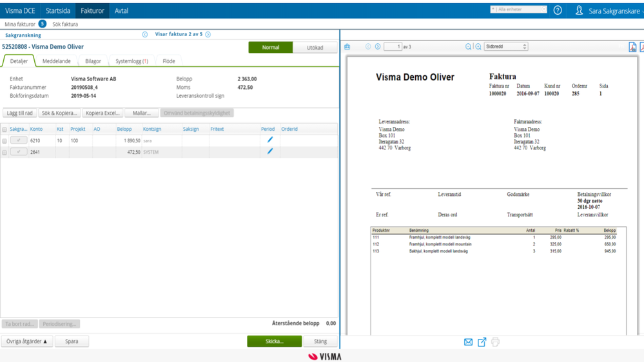The width and height of the screenshot is (644, 362).
Task: Toggle the select-all rows checkbox in header
Action: click(5, 129)
